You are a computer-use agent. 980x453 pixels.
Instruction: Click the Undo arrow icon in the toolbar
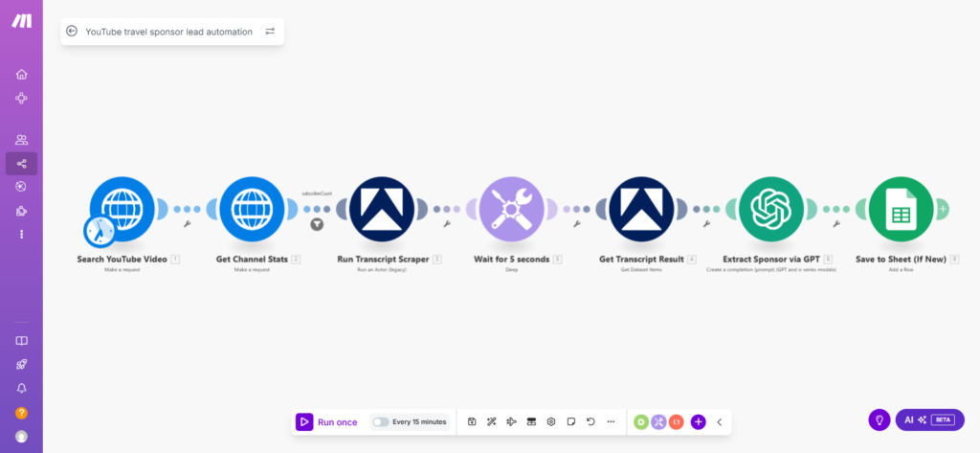coord(590,421)
